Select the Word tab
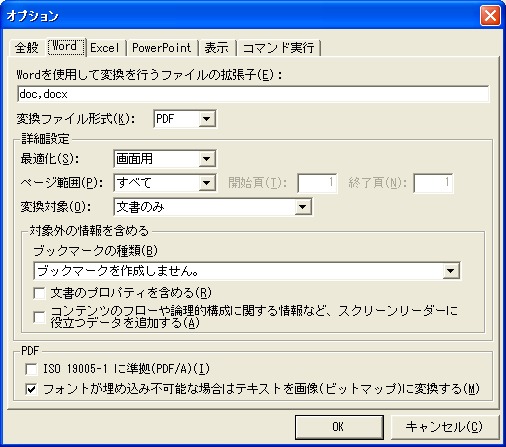The image size is (506, 447). pos(65,46)
